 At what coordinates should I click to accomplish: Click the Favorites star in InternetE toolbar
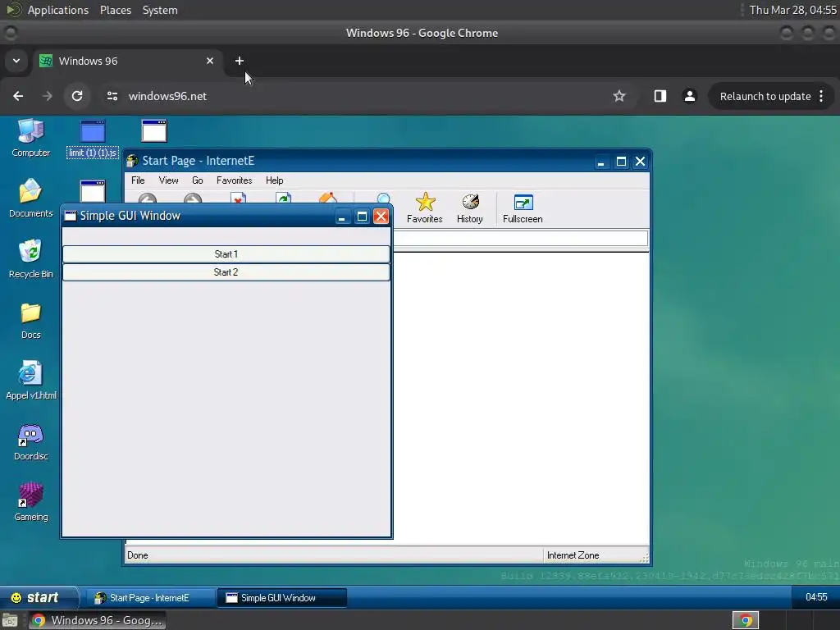point(424,208)
